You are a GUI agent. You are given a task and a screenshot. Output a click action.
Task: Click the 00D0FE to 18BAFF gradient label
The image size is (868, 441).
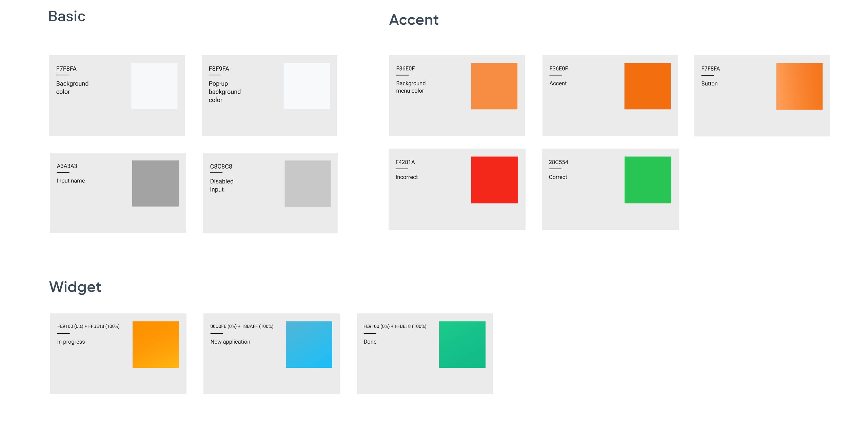click(x=242, y=326)
